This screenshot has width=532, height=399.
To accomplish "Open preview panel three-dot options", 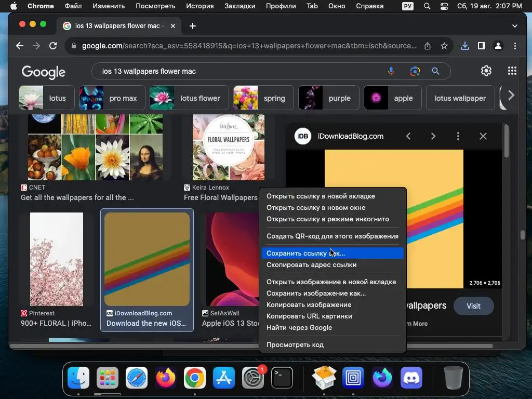I will click(458, 137).
